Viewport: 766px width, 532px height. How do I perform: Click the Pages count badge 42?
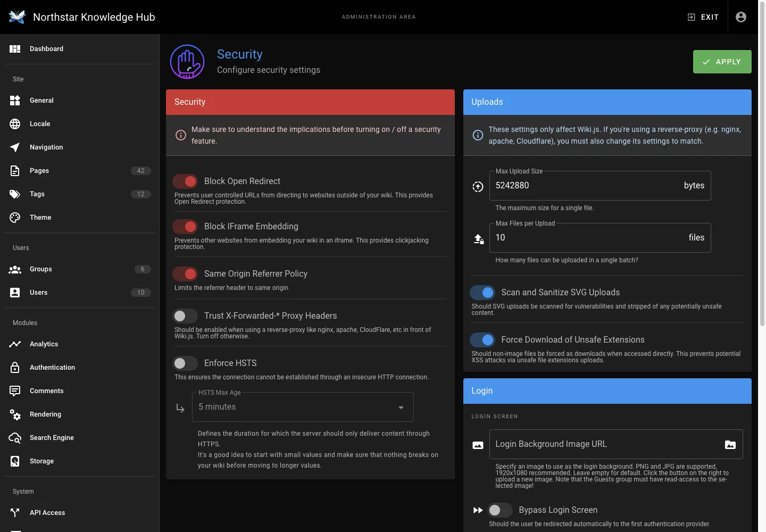click(141, 171)
